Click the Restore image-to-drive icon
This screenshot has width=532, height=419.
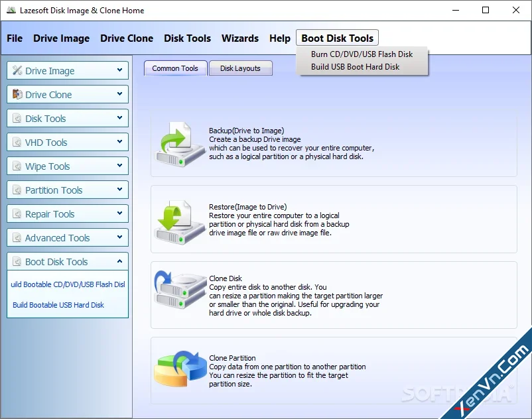tap(180, 222)
